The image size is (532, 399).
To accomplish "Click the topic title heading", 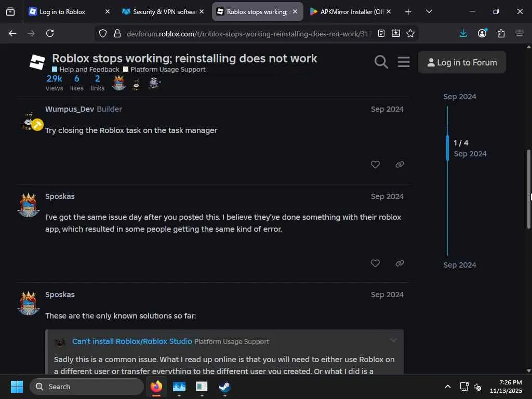I will coord(184,58).
